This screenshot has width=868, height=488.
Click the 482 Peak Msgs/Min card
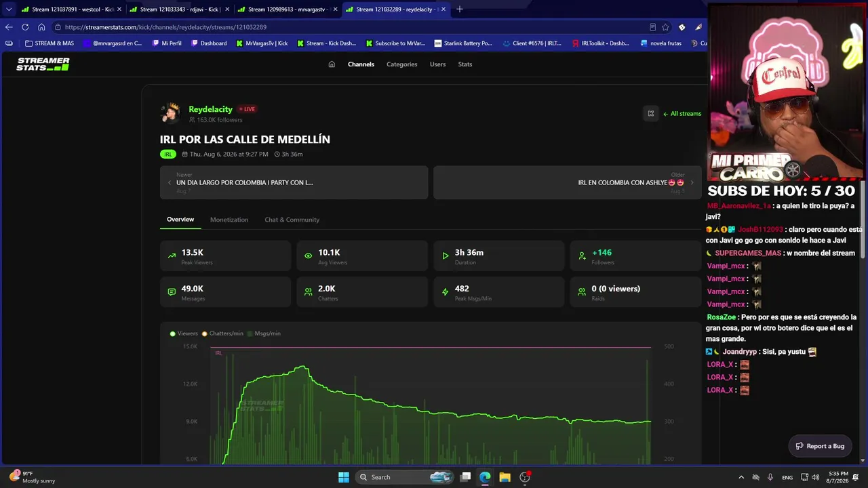[x=499, y=292]
